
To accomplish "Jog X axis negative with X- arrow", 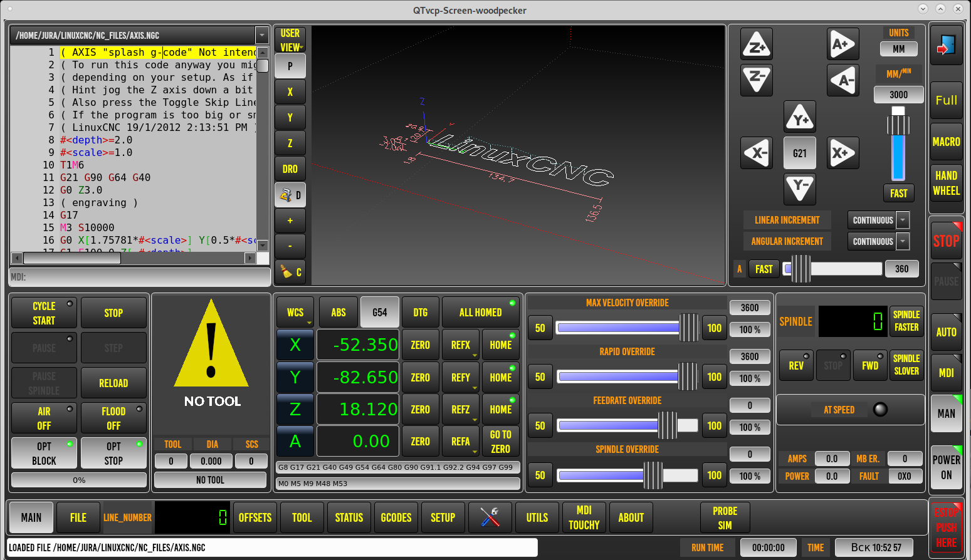I will click(x=757, y=153).
